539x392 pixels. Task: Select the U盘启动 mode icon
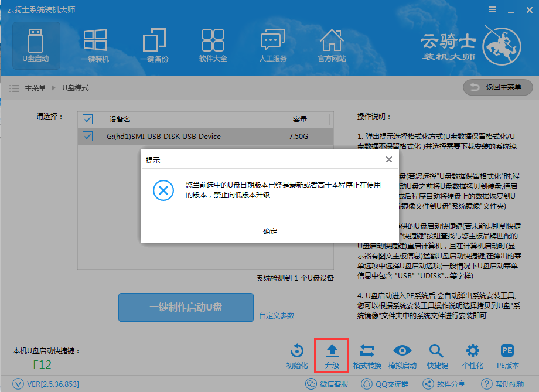36,45
